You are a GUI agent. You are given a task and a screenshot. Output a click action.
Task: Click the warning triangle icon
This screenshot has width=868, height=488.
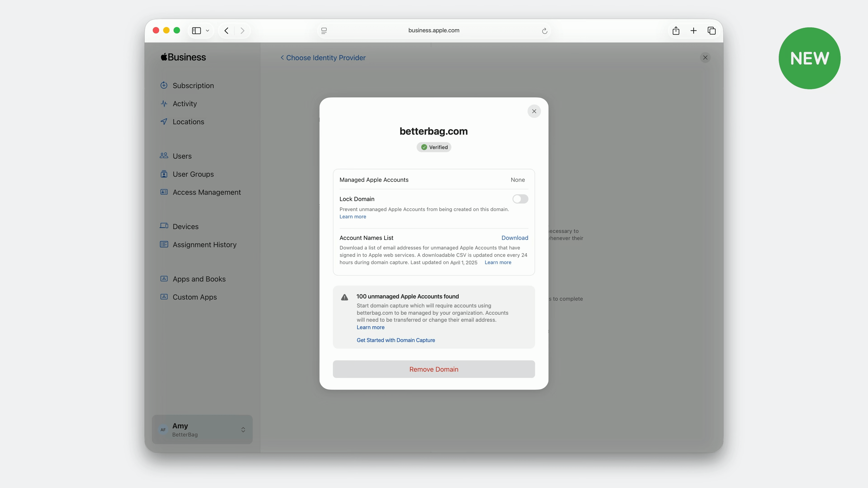point(344,297)
